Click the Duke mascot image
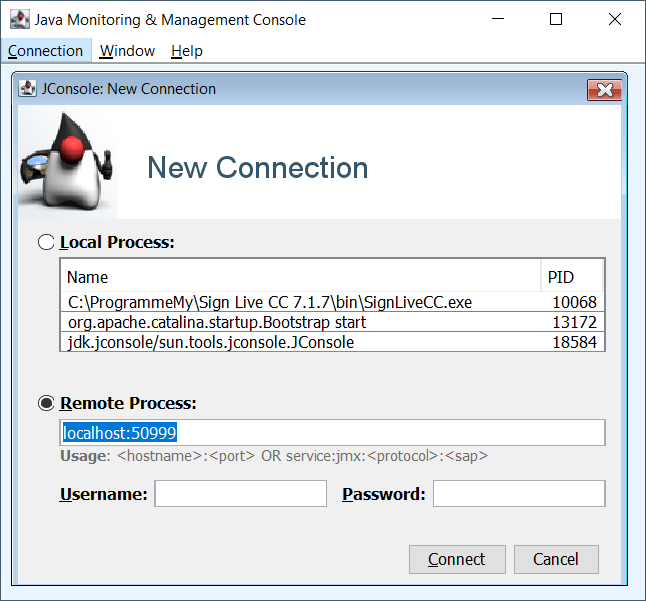 pyautogui.click(x=68, y=162)
